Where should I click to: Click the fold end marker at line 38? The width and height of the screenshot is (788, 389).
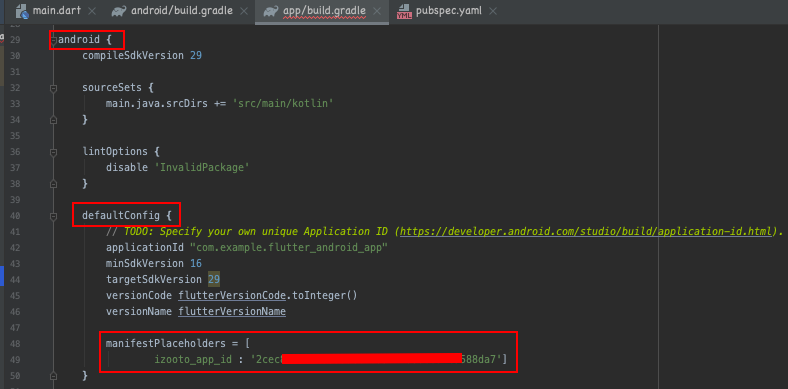tap(53, 184)
